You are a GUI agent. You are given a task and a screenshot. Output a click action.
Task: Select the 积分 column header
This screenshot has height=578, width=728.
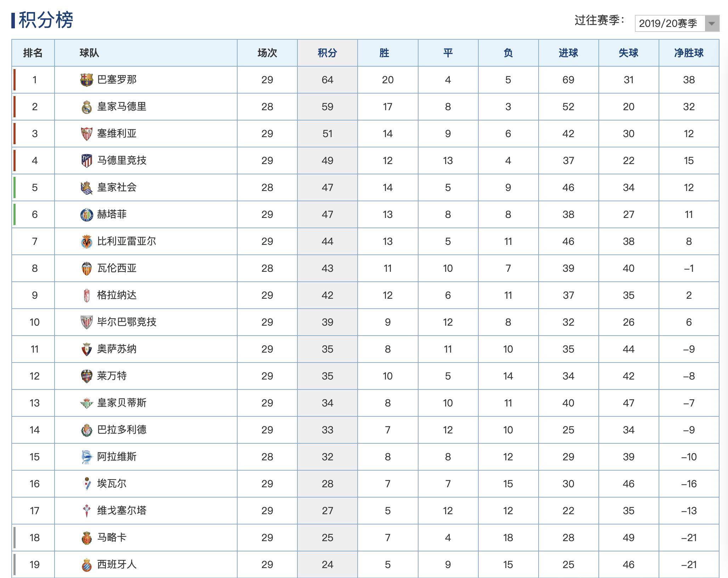click(328, 53)
